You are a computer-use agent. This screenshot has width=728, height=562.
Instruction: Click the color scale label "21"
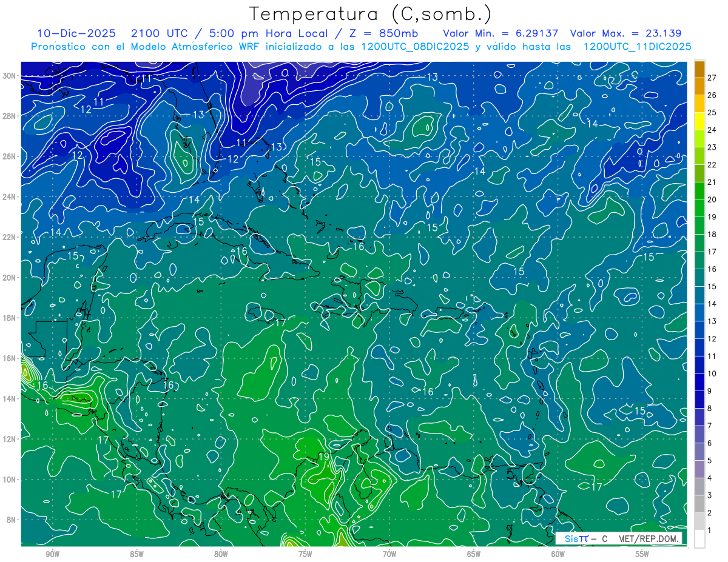[x=712, y=182]
